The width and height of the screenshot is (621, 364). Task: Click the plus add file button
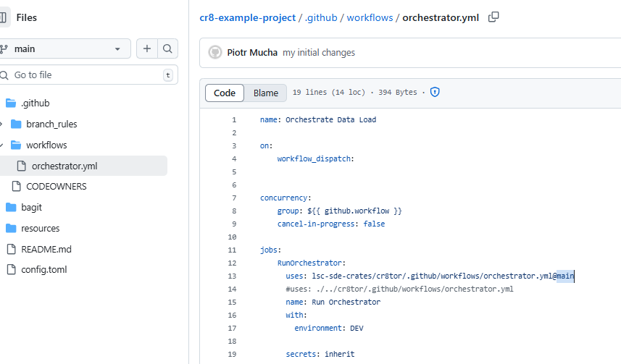[147, 48]
